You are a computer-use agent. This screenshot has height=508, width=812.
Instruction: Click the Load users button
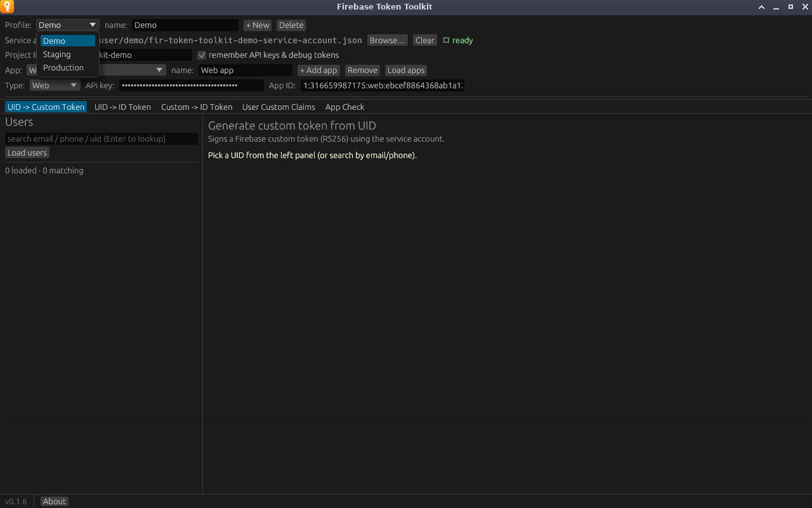(27, 153)
